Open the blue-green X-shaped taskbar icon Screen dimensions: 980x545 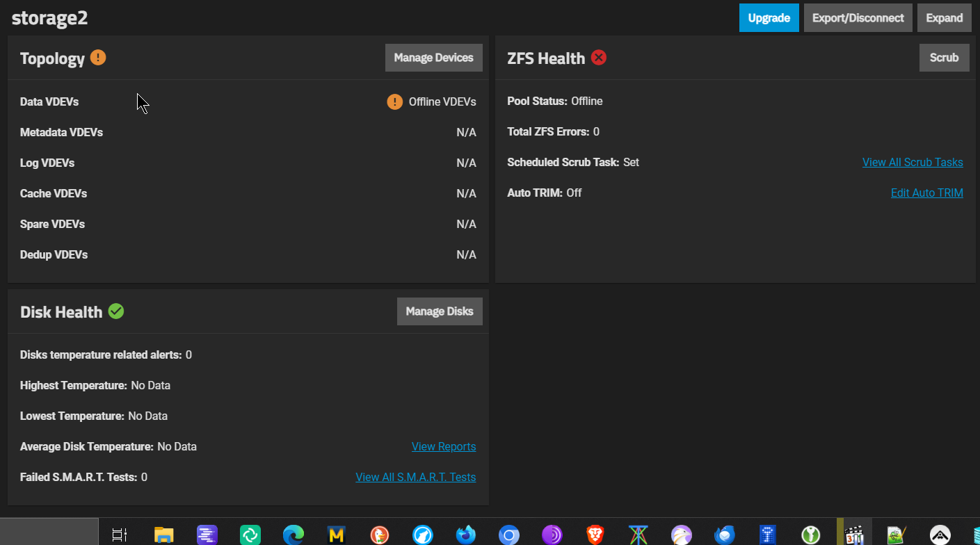(638, 535)
